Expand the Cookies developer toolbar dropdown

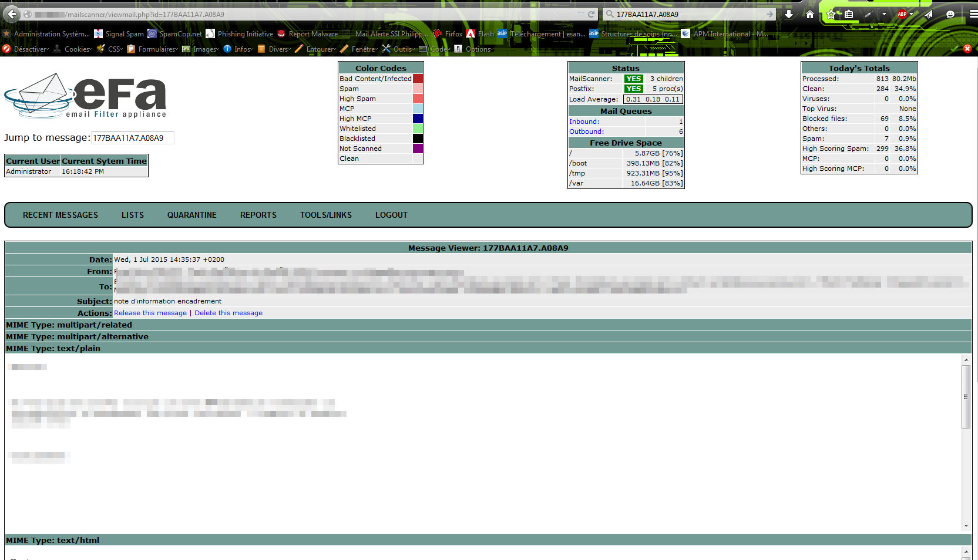coord(78,49)
